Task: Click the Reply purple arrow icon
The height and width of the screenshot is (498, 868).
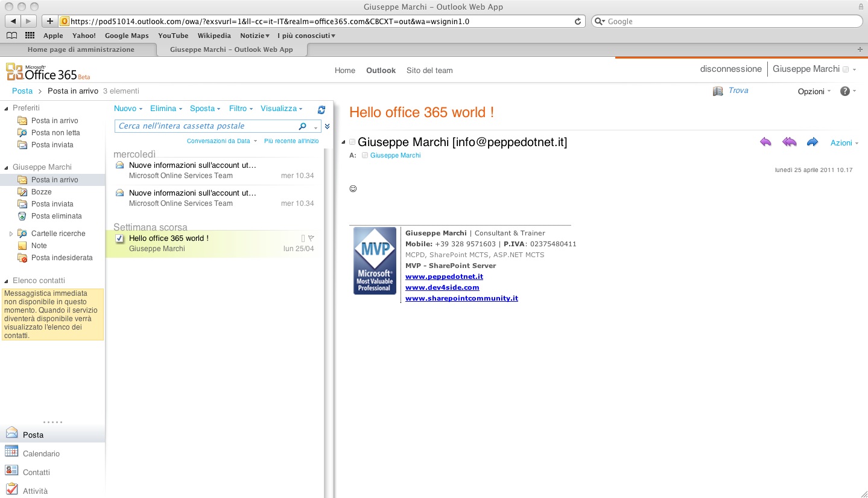Action: point(765,142)
